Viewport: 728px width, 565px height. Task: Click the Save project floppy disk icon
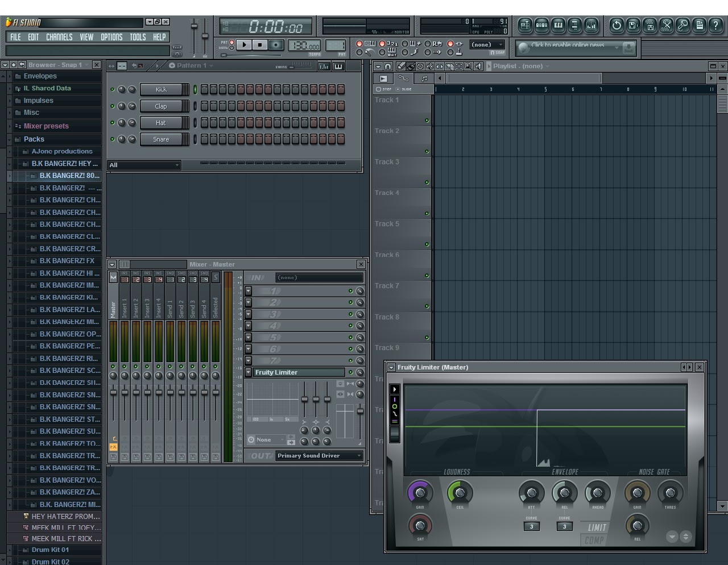coord(632,26)
